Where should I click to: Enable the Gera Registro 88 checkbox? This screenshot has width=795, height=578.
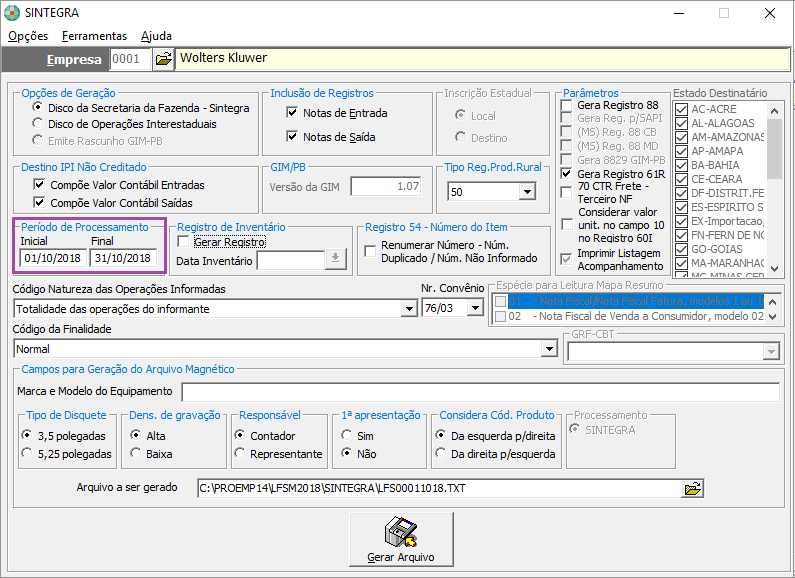tap(566, 105)
